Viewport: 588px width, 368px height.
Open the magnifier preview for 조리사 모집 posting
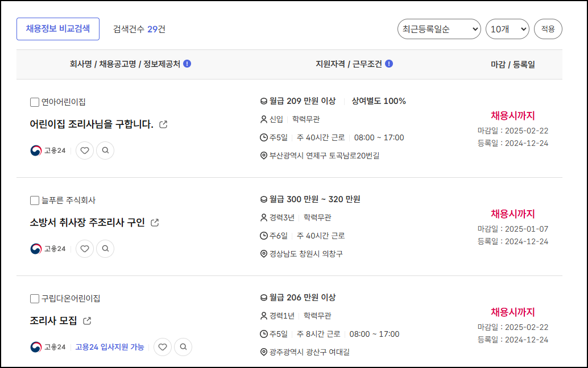(x=183, y=347)
